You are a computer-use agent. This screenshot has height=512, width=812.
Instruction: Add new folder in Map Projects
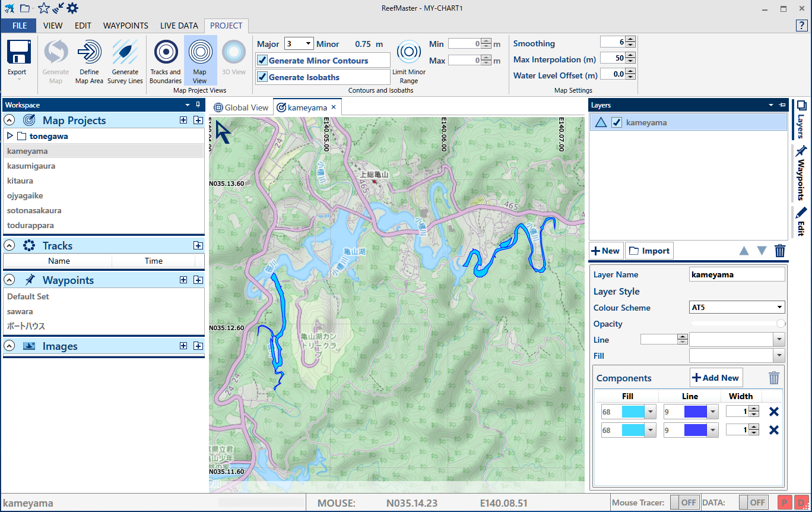[x=183, y=120]
